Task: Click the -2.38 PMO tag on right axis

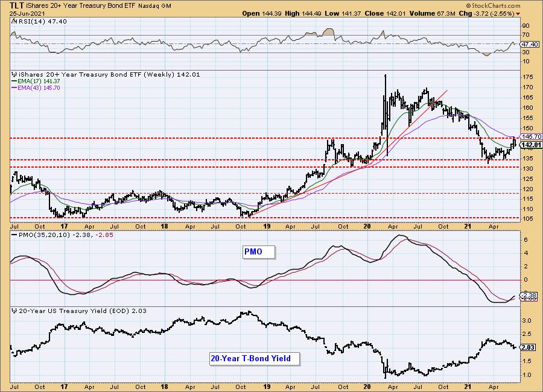Action: click(x=529, y=296)
